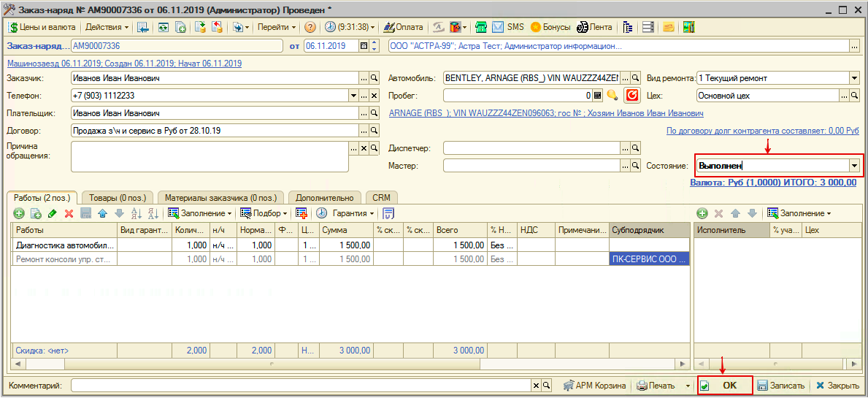Expand Вид ремонта dropdown arrow

853,78
